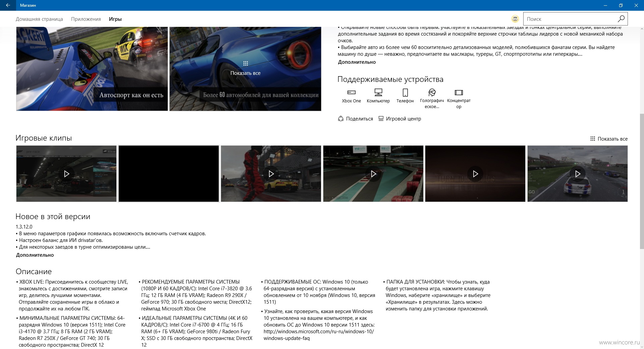This screenshot has width=644, height=349.
Task: Click the Описание heading
Action: [34, 271]
